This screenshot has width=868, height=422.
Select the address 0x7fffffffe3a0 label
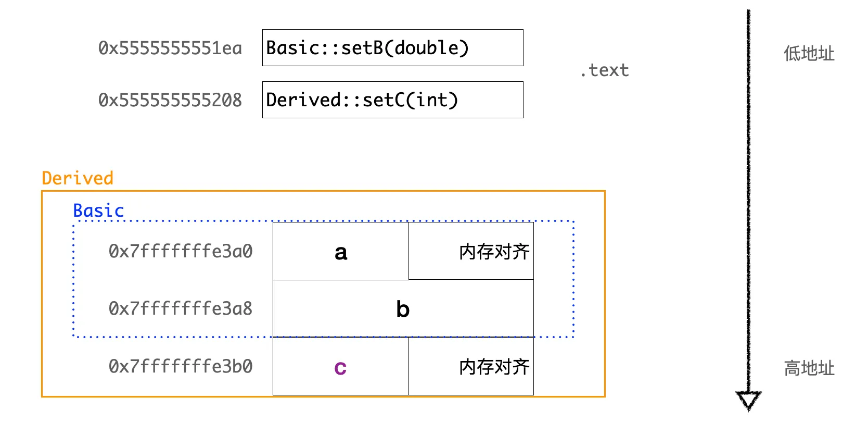click(181, 252)
